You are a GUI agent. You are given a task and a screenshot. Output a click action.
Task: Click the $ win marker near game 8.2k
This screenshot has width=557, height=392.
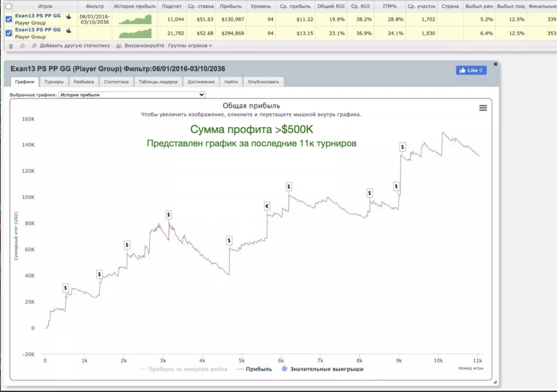coord(369,193)
